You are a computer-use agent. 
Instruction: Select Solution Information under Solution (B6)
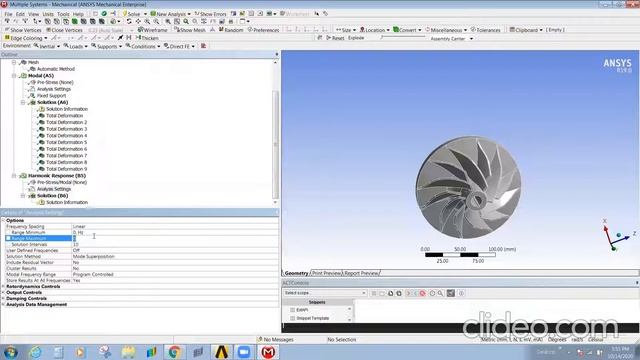67,202
